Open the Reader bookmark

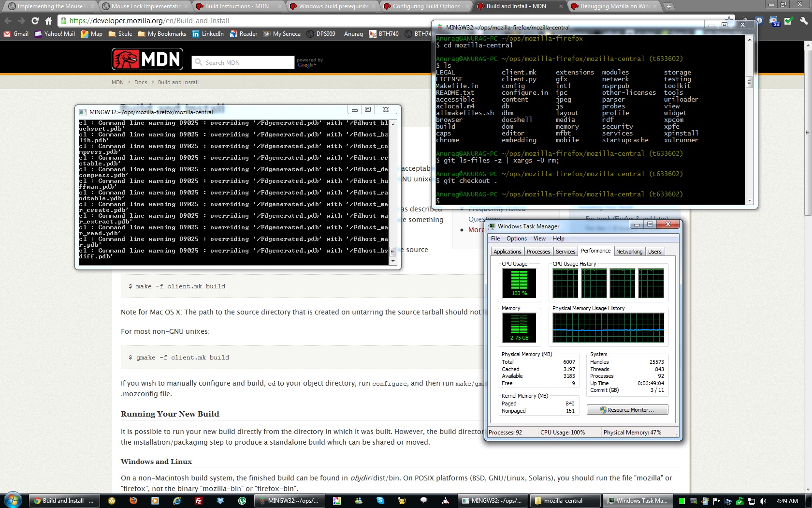(244, 34)
